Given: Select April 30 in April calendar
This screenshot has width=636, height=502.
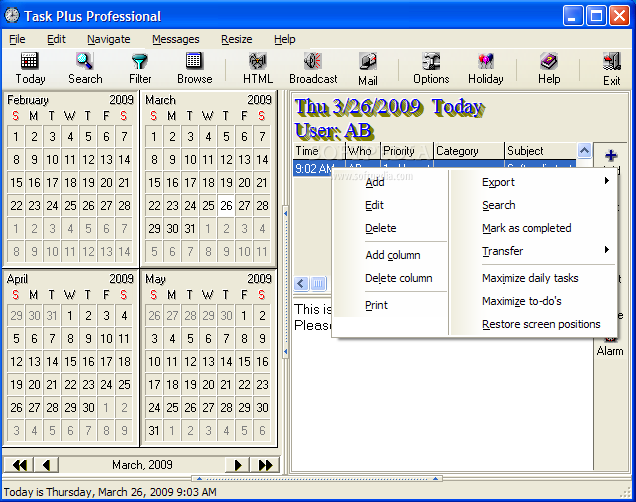Looking at the screenshot, I should [88, 407].
